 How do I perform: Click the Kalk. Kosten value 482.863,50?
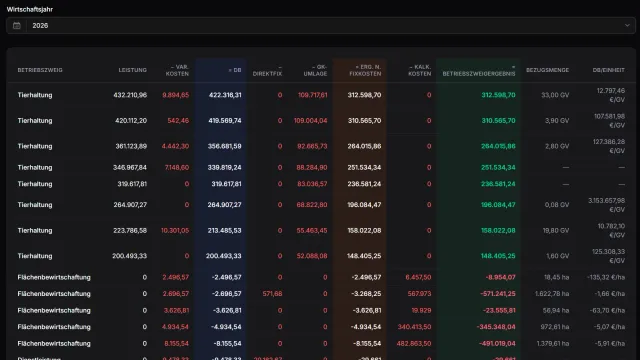(414, 344)
